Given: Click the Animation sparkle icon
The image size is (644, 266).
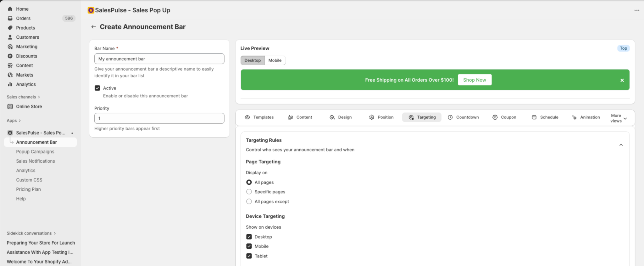Looking at the screenshot, I should coord(574,117).
